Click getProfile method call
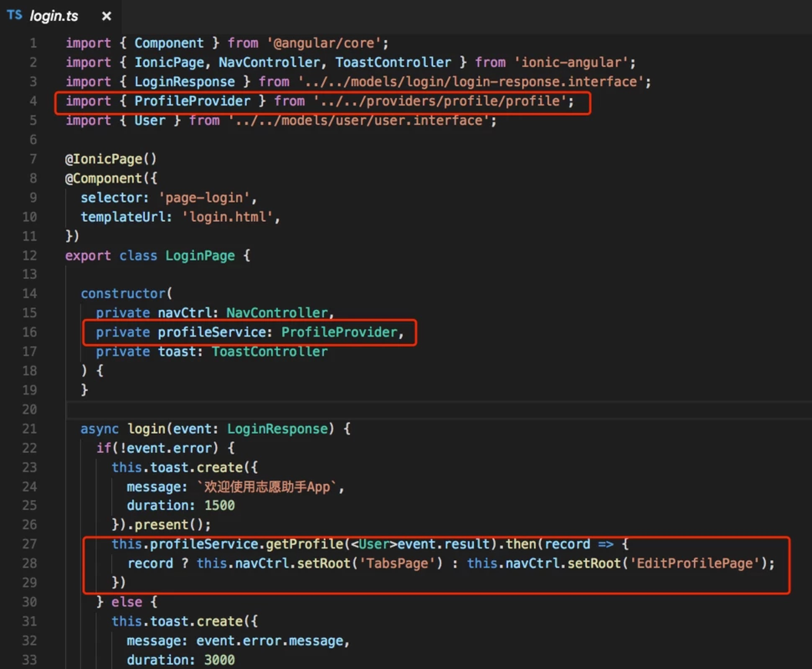 [x=304, y=544]
